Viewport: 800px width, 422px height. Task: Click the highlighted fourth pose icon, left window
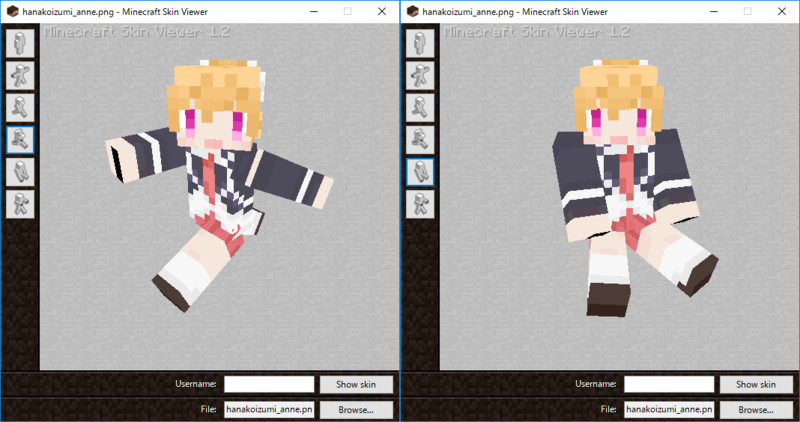coord(20,140)
